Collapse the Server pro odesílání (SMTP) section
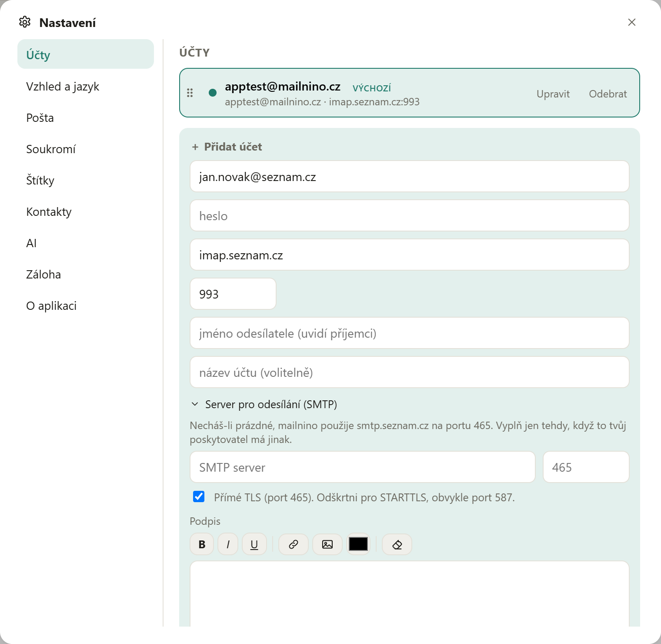Viewport: 661px width, 644px height. (x=264, y=404)
